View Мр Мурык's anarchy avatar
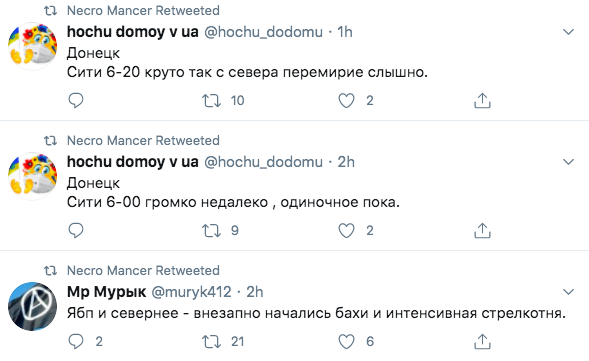Image resolution: width=589 pixels, height=361 pixels. (33, 307)
